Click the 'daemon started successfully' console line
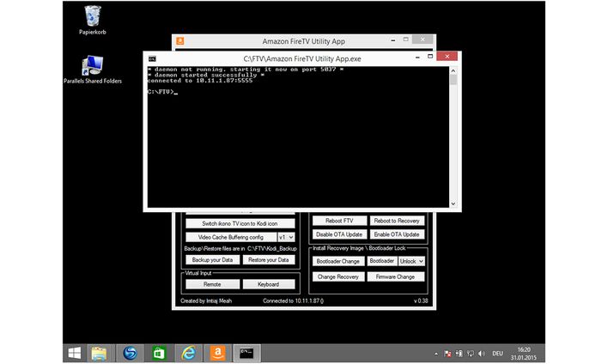The image size is (608, 364). (206, 75)
